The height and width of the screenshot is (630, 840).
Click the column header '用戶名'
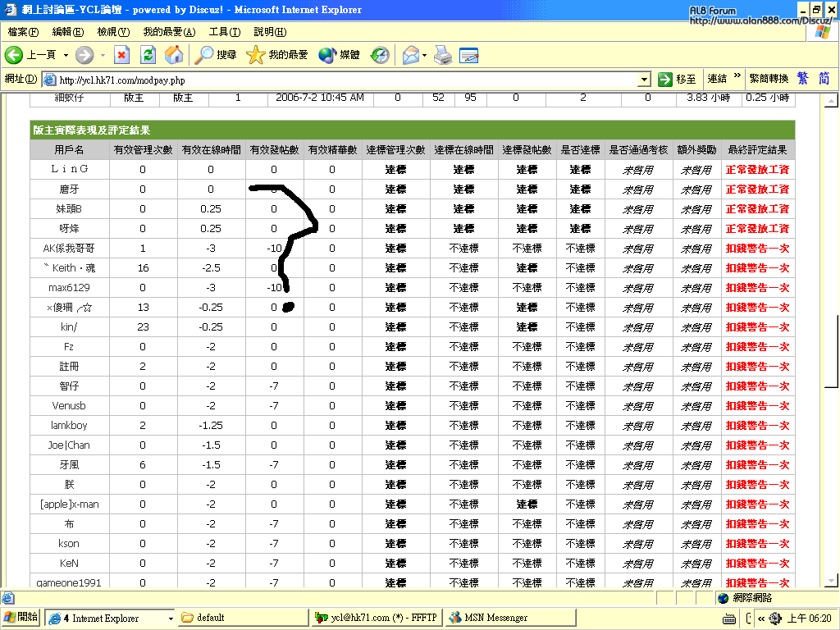[x=69, y=150]
